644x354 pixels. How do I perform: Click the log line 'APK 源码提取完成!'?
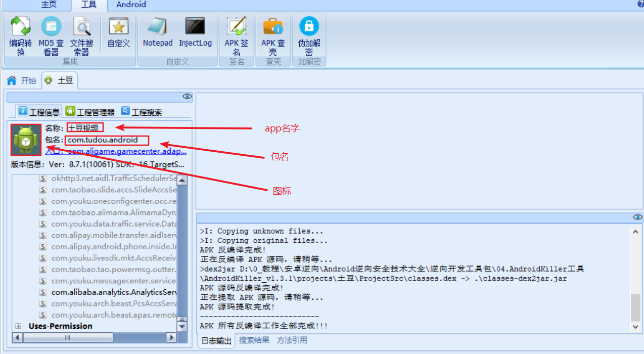coord(237,307)
